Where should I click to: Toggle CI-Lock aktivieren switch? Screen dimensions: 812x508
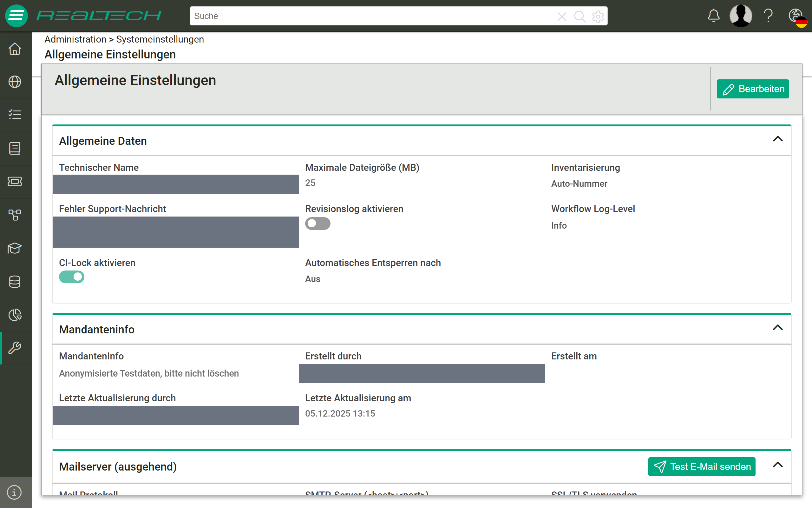(71, 277)
